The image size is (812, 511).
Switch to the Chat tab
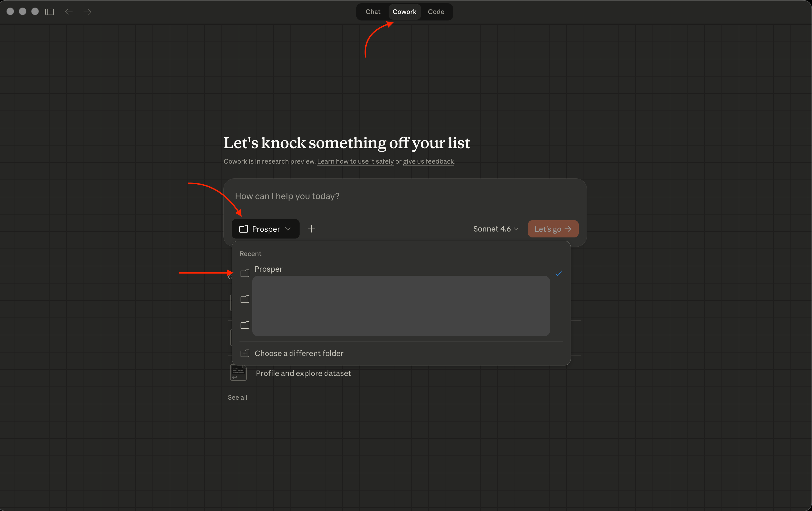(373, 12)
